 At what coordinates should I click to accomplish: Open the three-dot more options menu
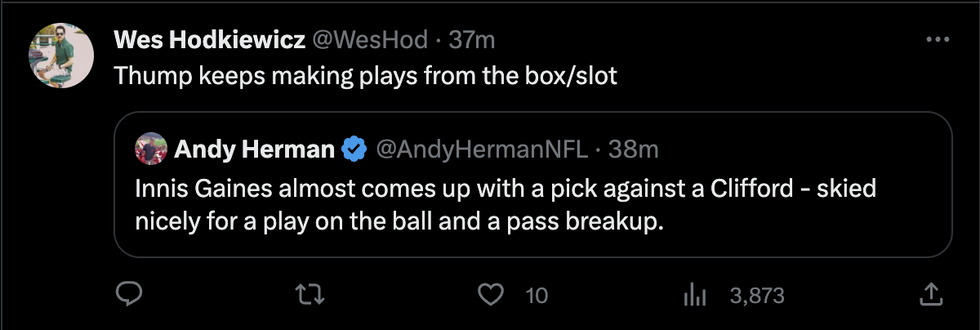pos(936,40)
